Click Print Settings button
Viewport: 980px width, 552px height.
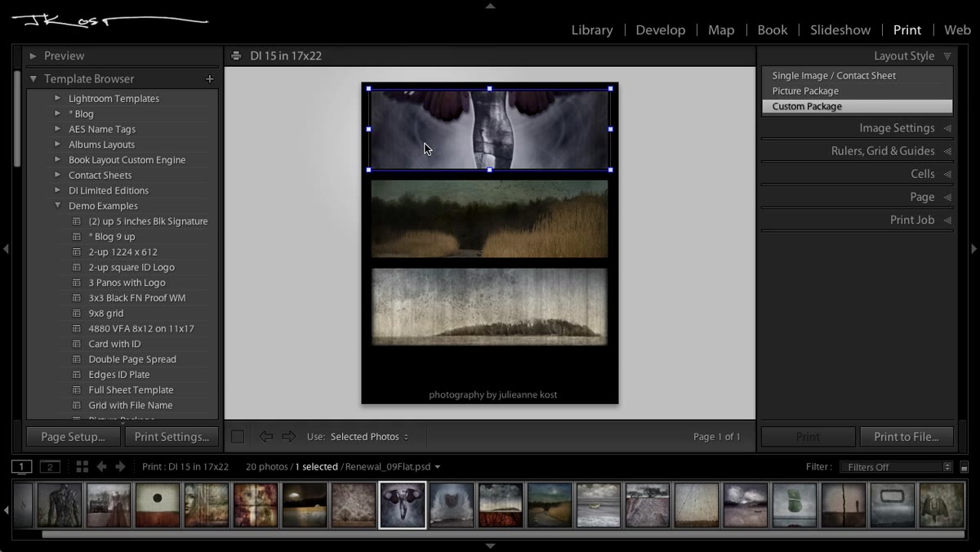coord(171,437)
